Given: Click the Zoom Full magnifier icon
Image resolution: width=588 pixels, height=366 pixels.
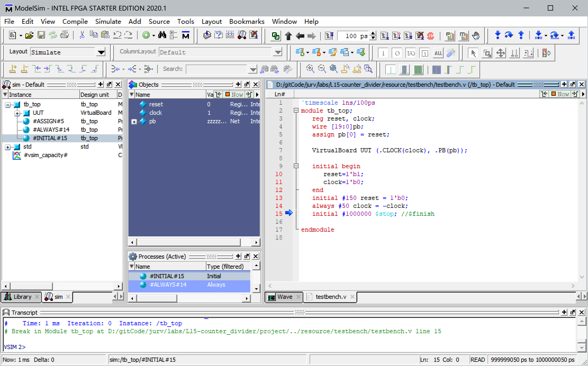Looking at the screenshot, I should point(333,69).
